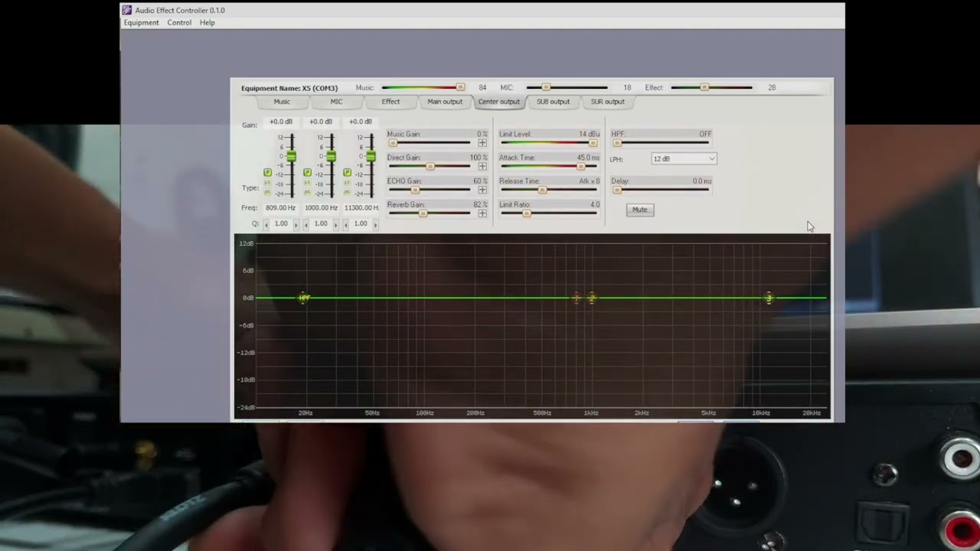Click the HPF slider handle
Image resolution: width=980 pixels, height=551 pixels.
pos(617,143)
